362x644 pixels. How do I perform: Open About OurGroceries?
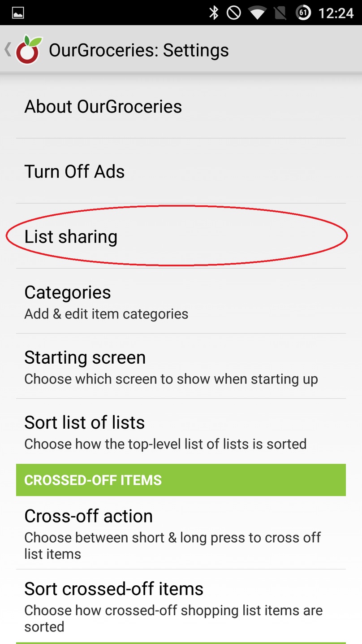181,106
